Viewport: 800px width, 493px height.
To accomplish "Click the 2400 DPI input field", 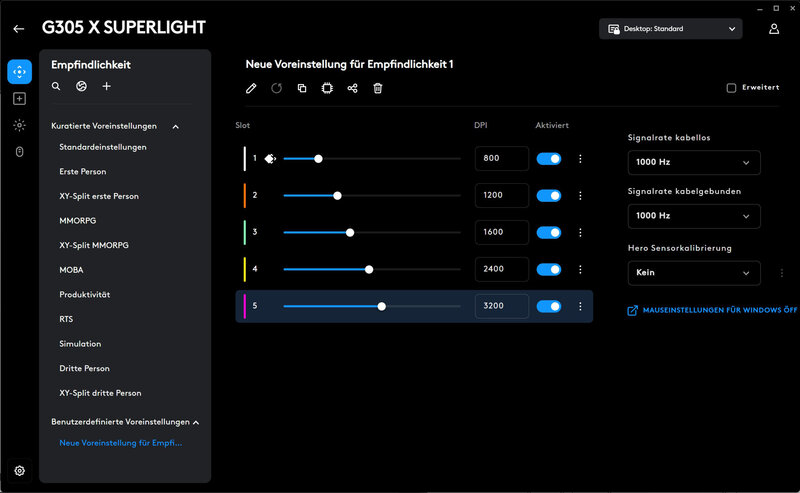I will click(x=502, y=269).
